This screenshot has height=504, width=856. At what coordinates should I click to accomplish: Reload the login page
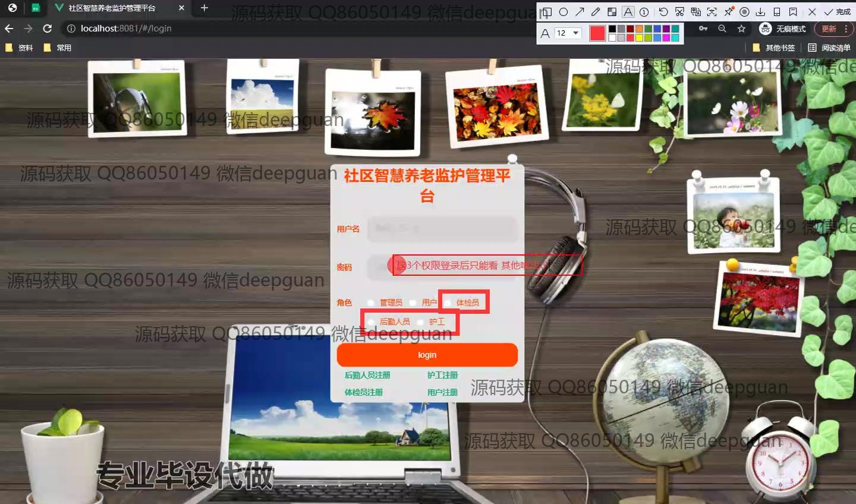(48, 29)
